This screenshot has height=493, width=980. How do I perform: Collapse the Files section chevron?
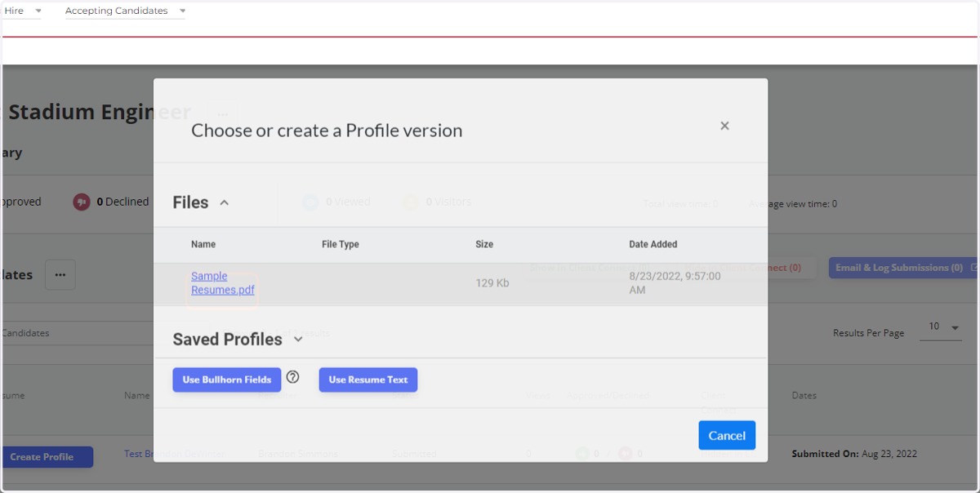pos(225,202)
